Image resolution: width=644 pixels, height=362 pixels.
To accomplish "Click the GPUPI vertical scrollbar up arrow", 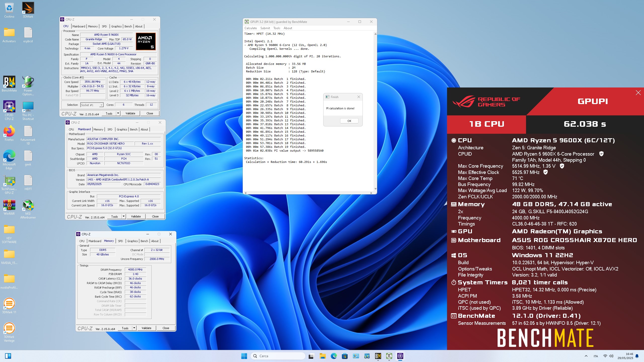I will (x=375, y=34).
